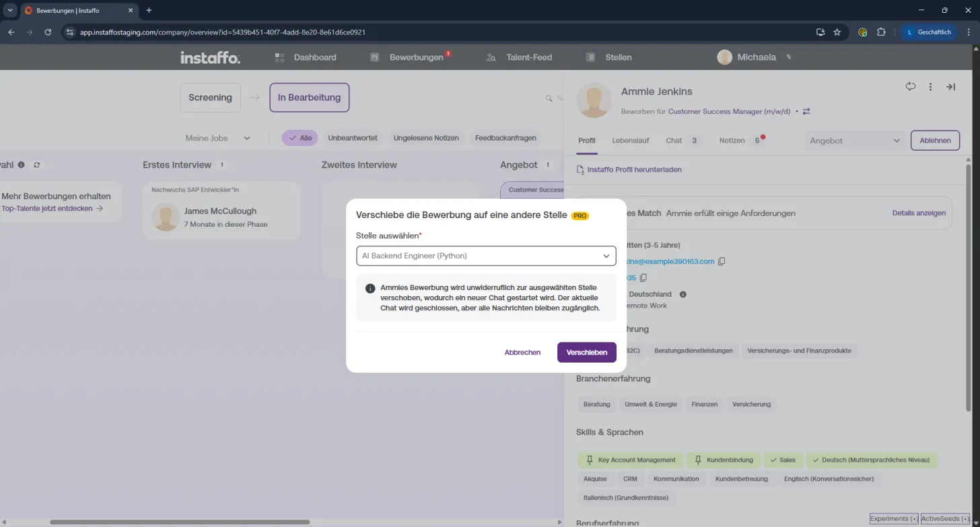Screen dimensions: 980x527
Task: Click the pencil icon next to Michaela
Action: pos(789,57)
